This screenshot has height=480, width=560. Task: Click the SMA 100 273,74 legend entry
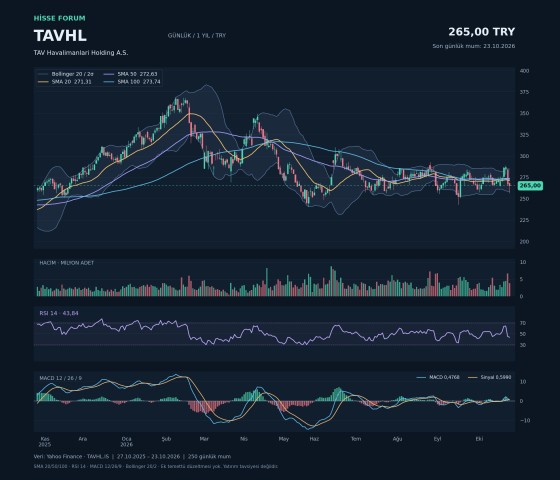132,82
